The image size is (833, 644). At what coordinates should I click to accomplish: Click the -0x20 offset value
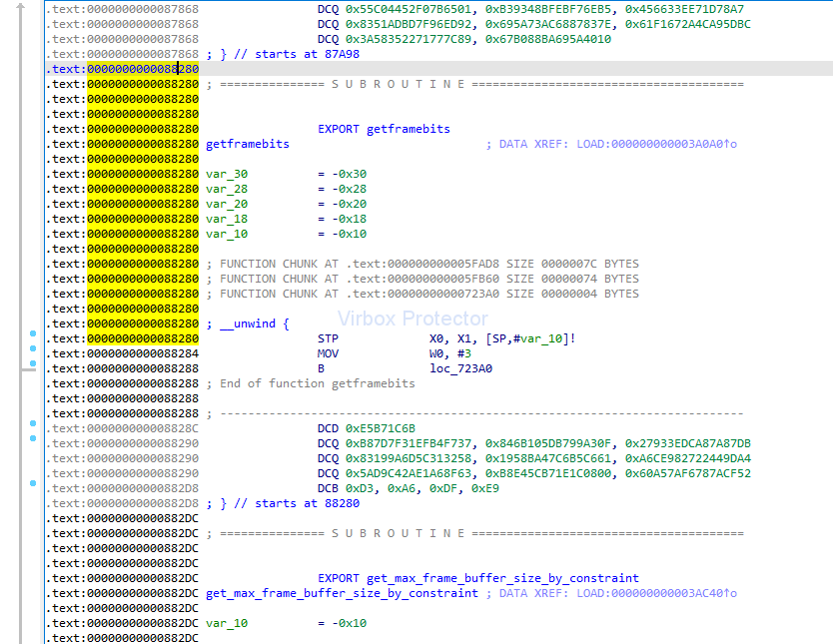(x=349, y=204)
